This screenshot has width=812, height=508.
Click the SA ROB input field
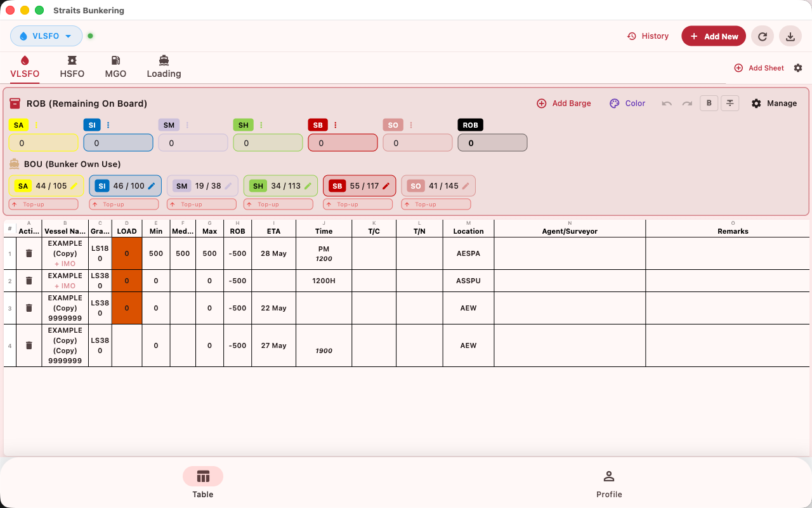coord(44,143)
